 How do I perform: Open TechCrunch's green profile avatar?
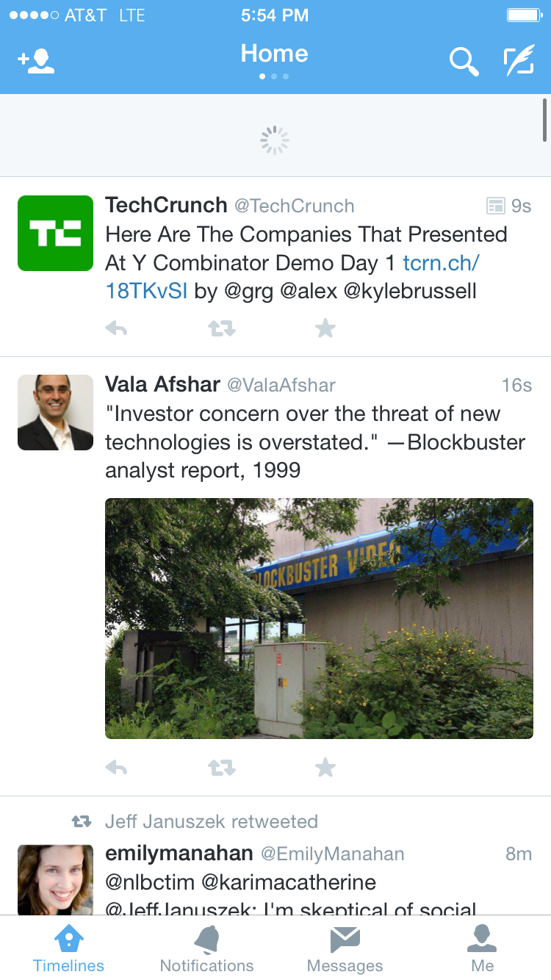click(55, 233)
